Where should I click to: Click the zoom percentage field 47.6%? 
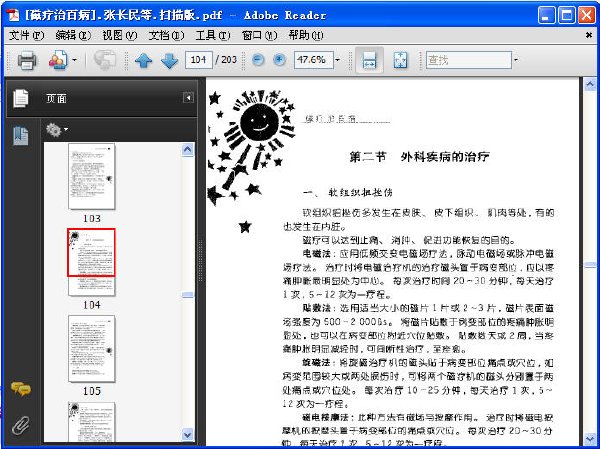[313, 60]
